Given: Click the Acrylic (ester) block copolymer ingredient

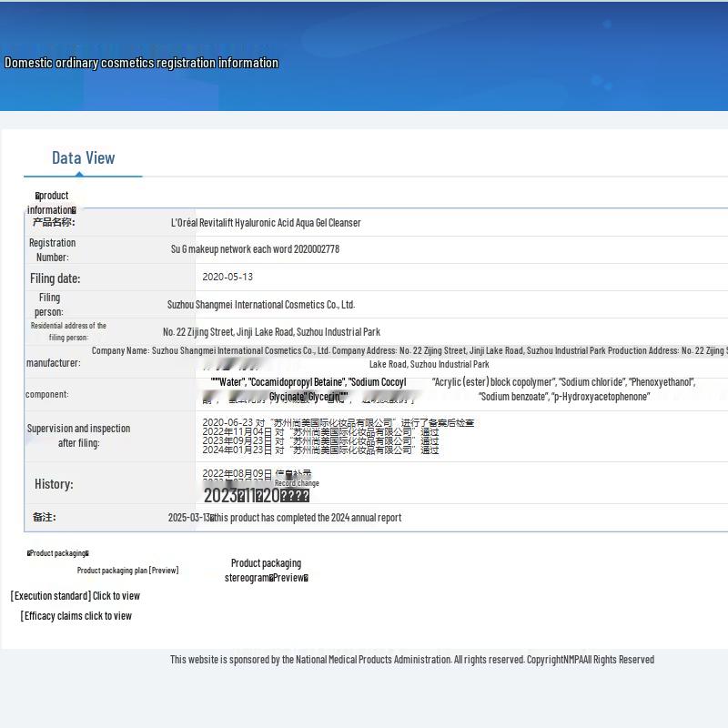Looking at the screenshot, I should 492,382.
